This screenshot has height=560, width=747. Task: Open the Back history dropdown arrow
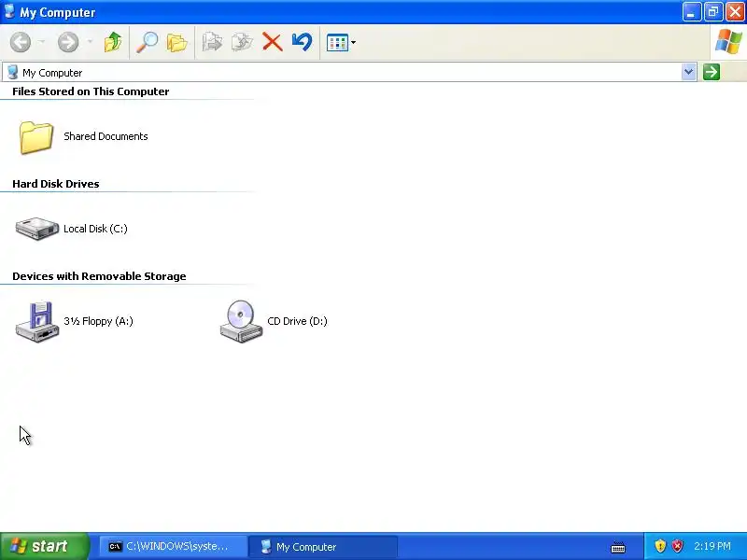[41, 42]
